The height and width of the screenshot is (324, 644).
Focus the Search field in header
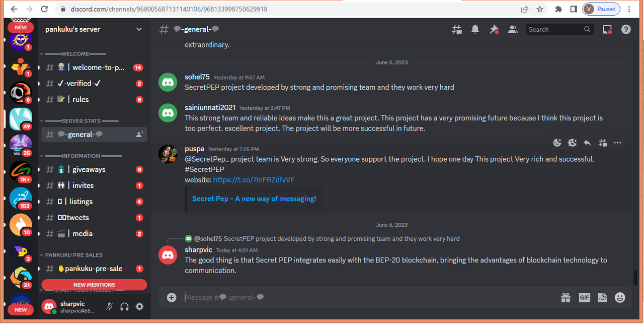(560, 30)
